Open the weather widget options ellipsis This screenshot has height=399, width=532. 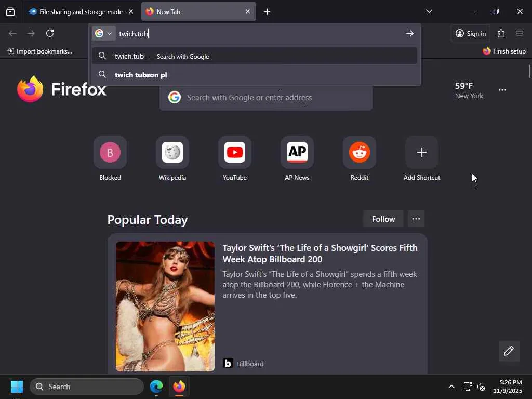502,90
